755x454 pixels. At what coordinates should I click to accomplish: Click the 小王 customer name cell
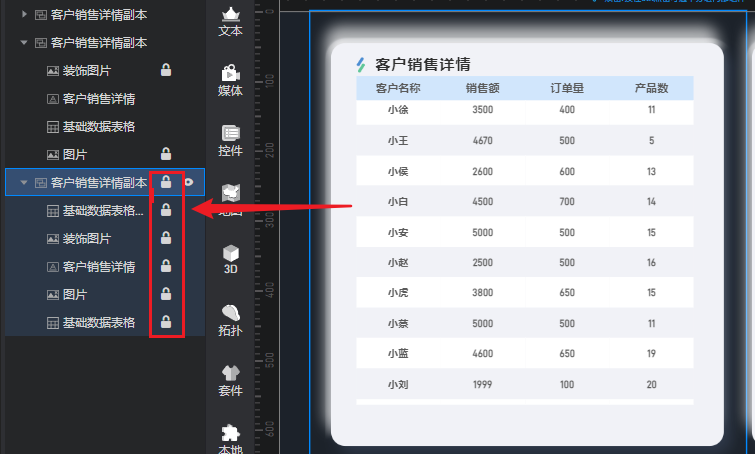click(398, 141)
